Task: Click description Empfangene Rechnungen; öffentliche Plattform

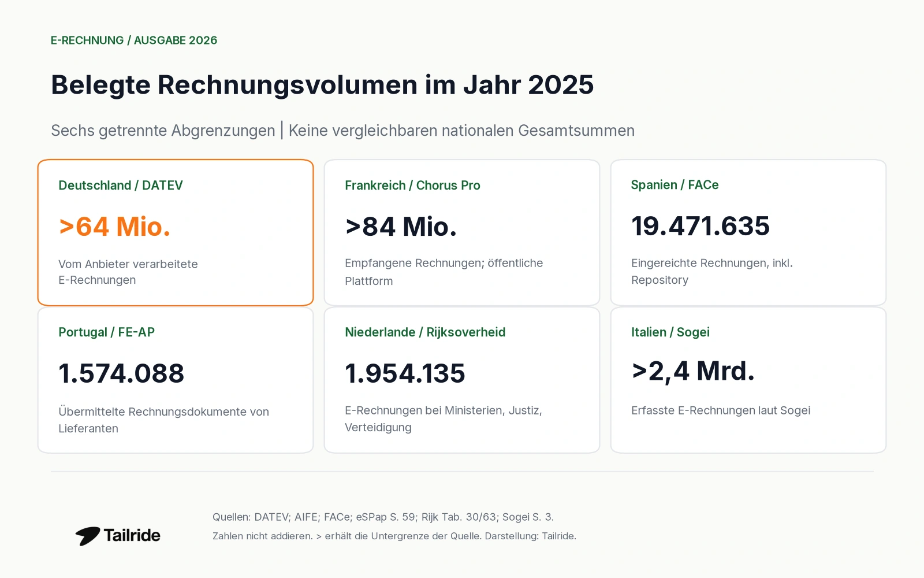Action: [x=444, y=272]
